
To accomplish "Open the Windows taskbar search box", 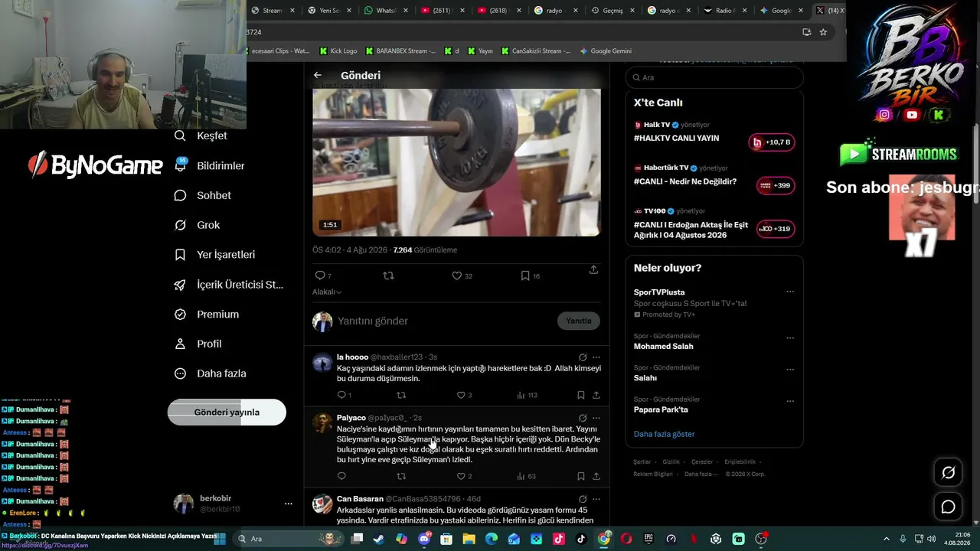I will [287, 539].
